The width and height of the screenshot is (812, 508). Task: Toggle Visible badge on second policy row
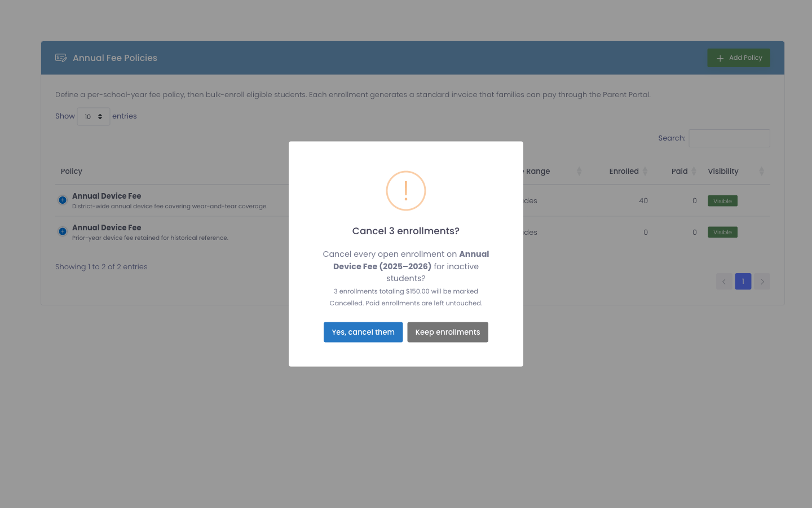coord(722,232)
